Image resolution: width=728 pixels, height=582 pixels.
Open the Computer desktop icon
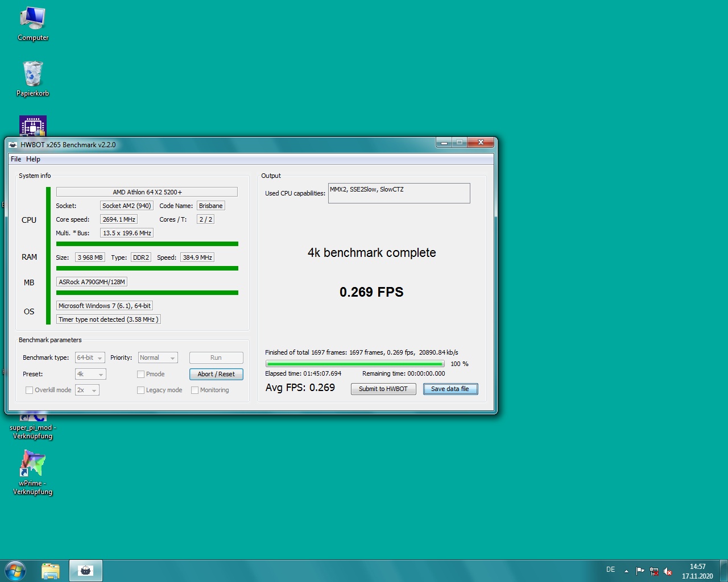click(x=33, y=24)
